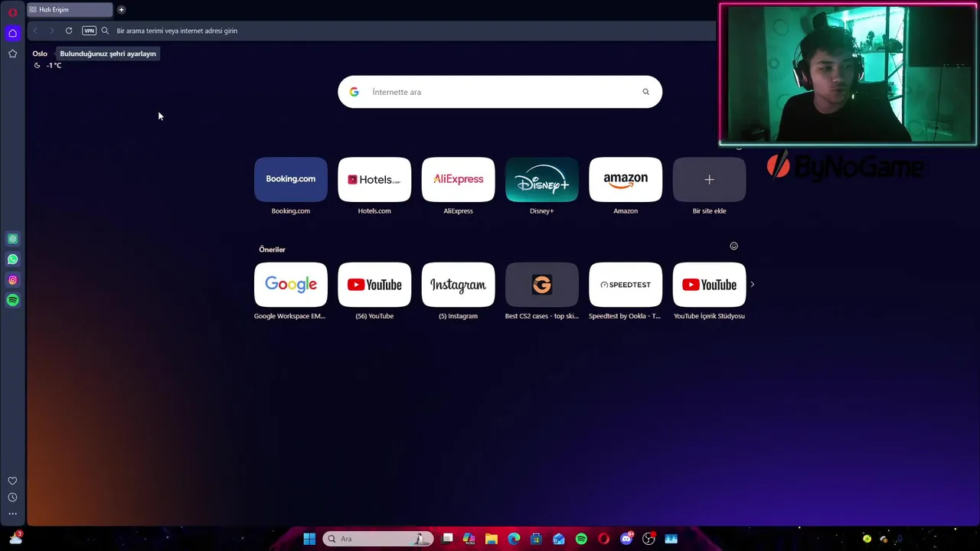This screenshot has width=980, height=551.
Task: Open Opera from the taskbar
Action: tap(603, 539)
